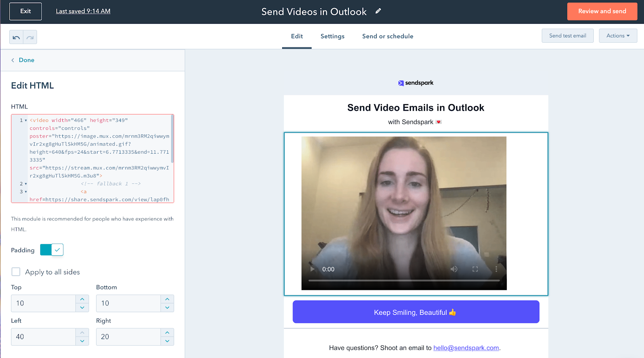This screenshot has width=644, height=358.
Task: Edit email title with the pencil icon
Action: coord(378,11)
